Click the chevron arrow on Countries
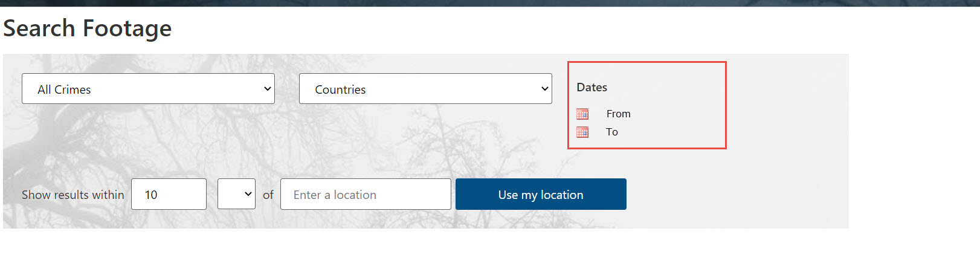The width and height of the screenshot is (980, 260). (x=545, y=89)
